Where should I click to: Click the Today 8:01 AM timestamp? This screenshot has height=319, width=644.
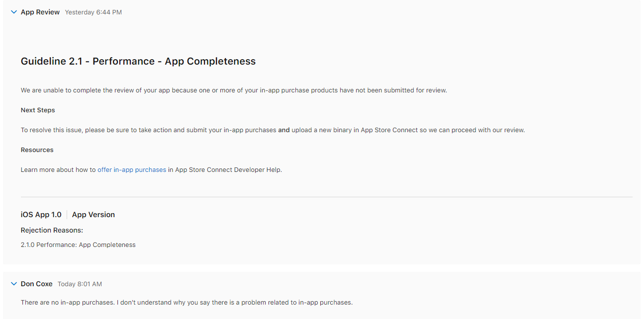80,284
